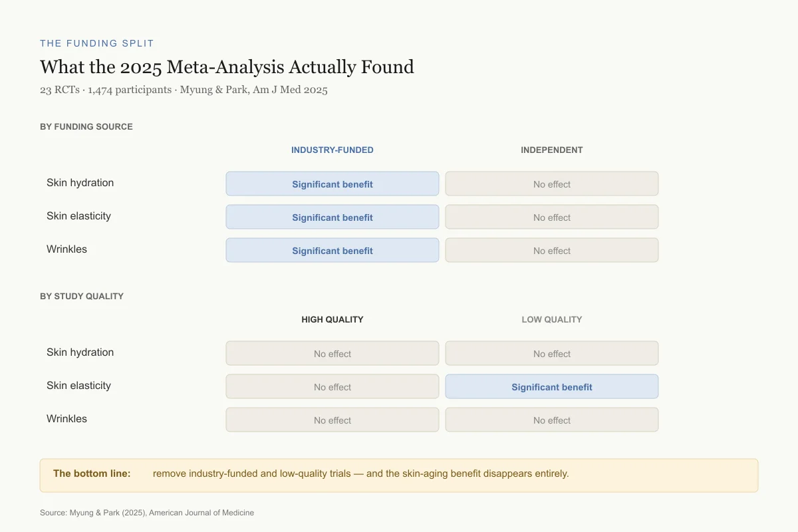The width and height of the screenshot is (798, 532).
Task: Click the By Study Quality section label
Action: [82, 297]
